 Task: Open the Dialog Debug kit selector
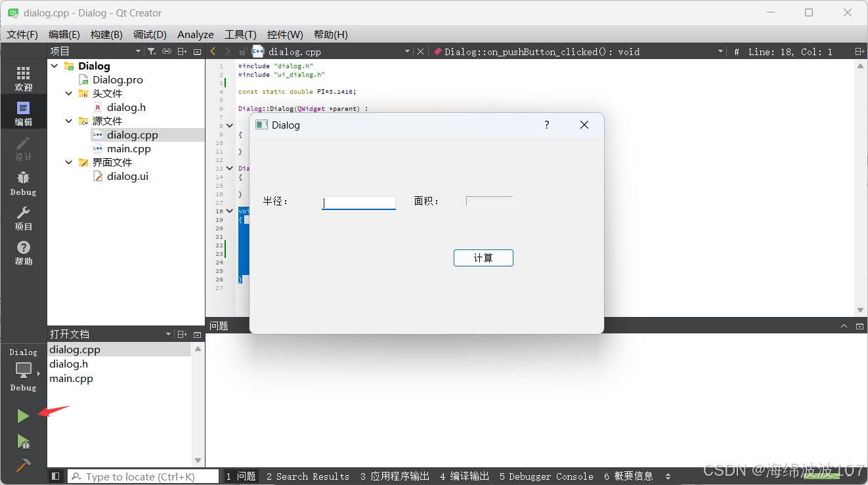pyautogui.click(x=23, y=370)
